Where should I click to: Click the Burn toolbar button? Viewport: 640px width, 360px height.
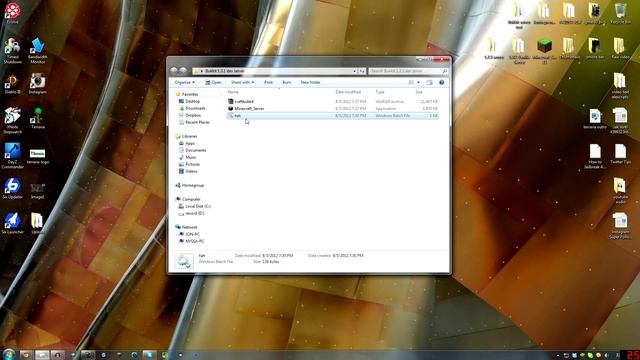click(287, 82)
